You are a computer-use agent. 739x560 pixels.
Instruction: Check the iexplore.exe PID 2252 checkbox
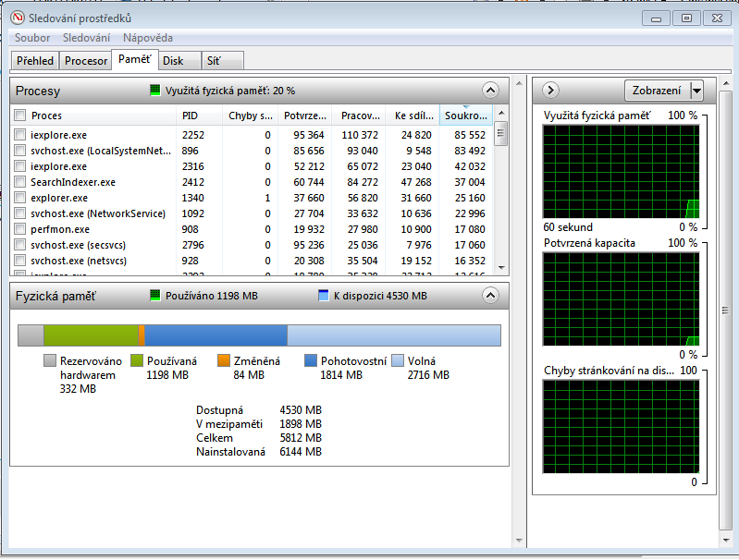tap(19, 135)
